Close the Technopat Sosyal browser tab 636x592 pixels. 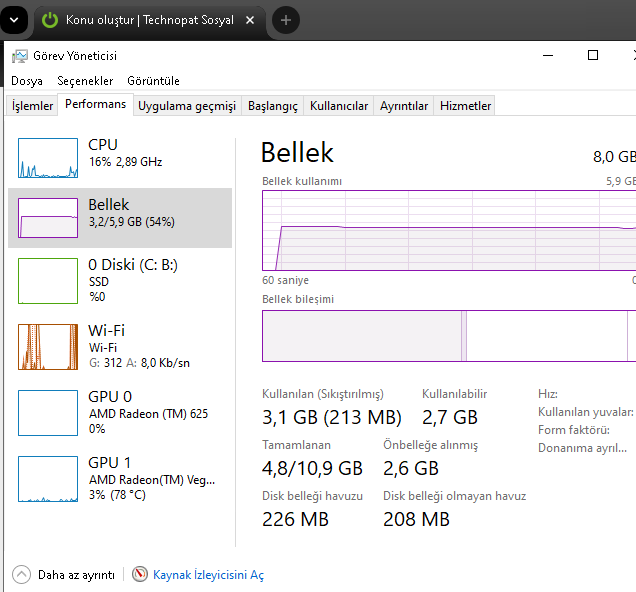(x=250, y=20)
